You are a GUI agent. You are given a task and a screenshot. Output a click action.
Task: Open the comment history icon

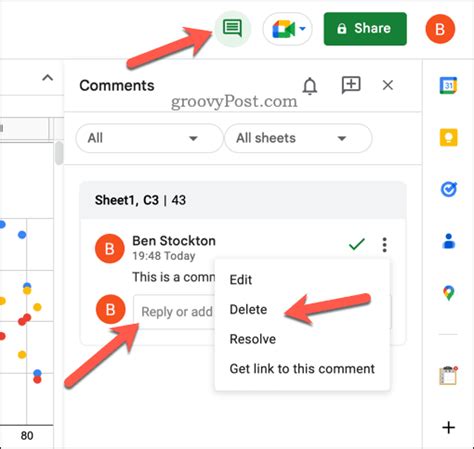click(x=232, y=28)
